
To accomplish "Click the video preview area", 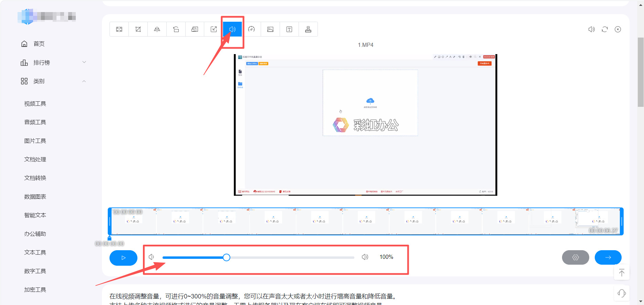I will (x=365, y=125).
